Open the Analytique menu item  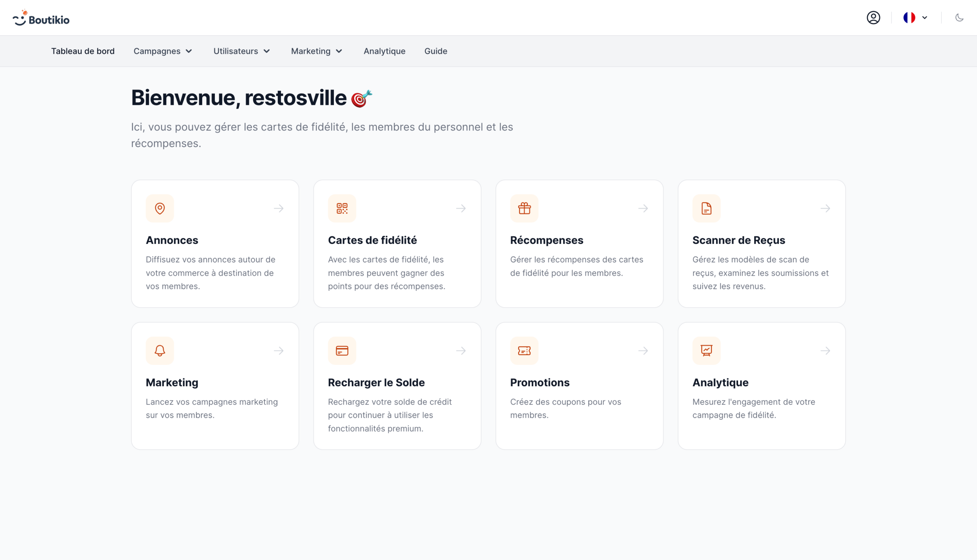[x=384, y=51]
